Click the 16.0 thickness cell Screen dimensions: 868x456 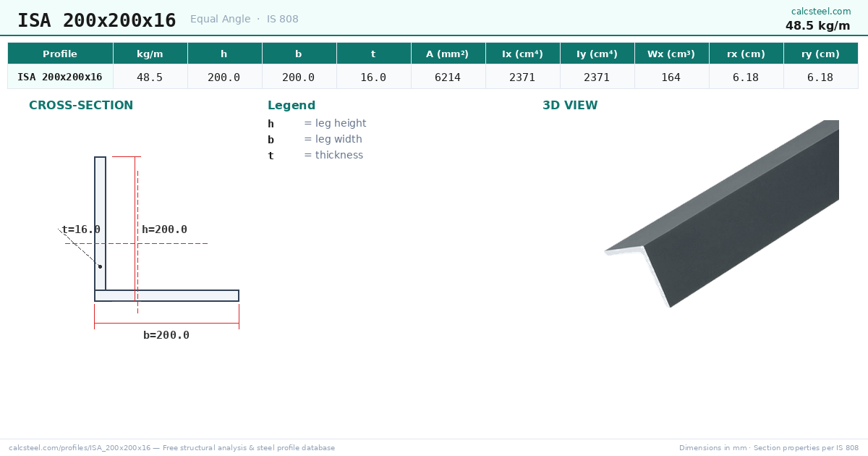[373, 77]
